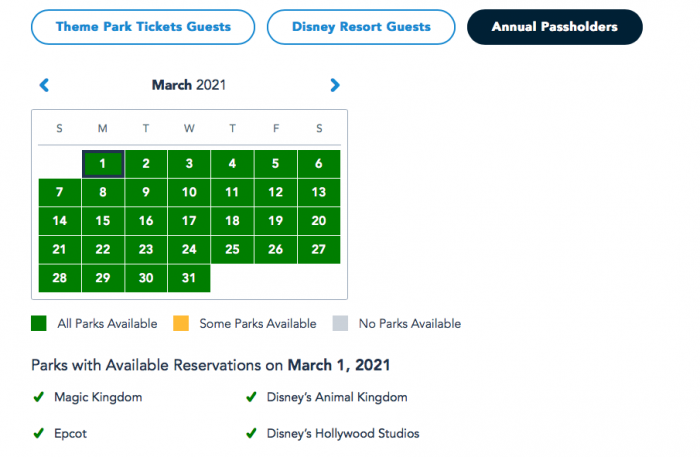The image size is (700, 457).
Task: Choose March 25 on the calendar
Action: (x=232, y=250)
